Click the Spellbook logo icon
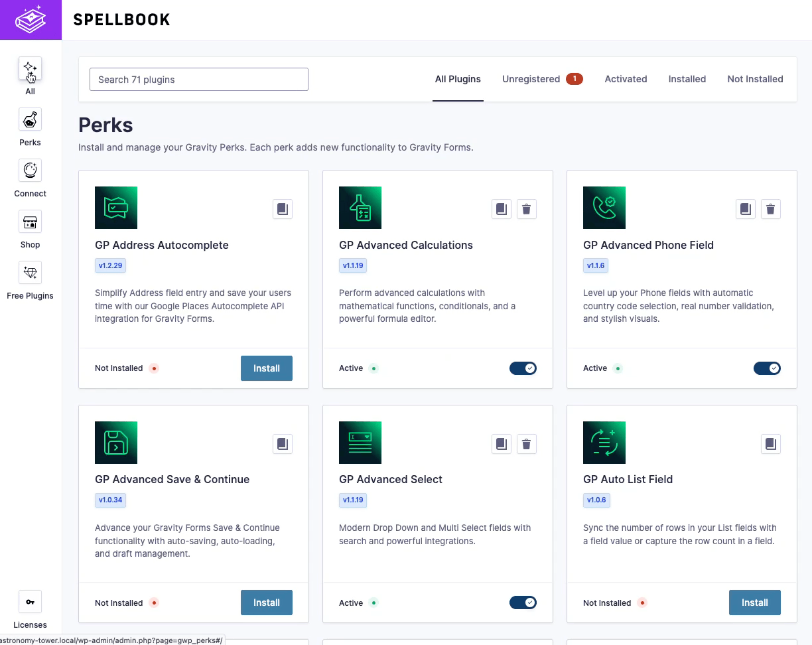Image resolution: width=812 pixels, height=645 pixels. [x=31, y=20]
